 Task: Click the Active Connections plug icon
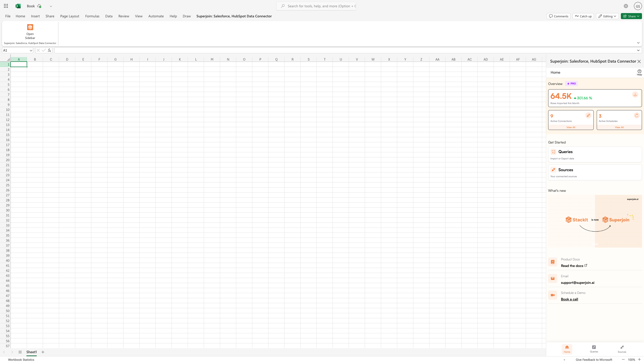[588, 115]
